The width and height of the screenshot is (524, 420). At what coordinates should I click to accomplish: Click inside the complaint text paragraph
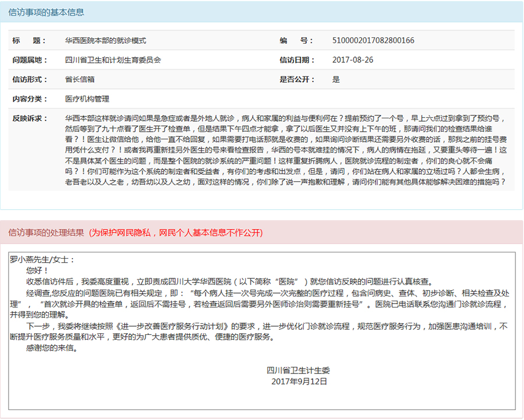(285, 150)
